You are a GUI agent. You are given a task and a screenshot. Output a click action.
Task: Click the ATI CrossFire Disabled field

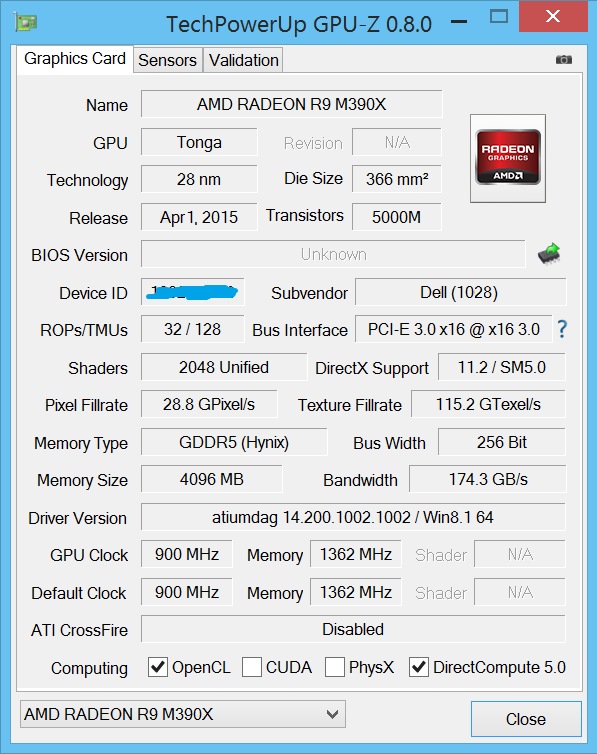(x=353, y=629)
